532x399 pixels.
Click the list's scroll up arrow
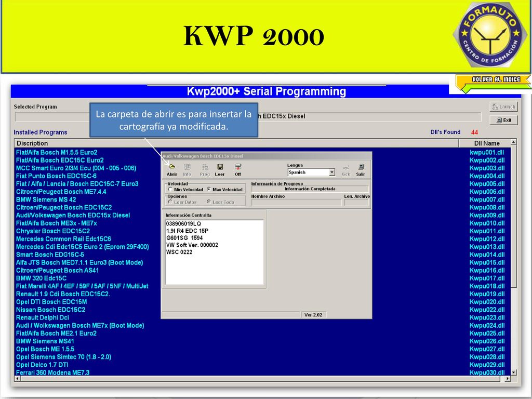[513, 142]
